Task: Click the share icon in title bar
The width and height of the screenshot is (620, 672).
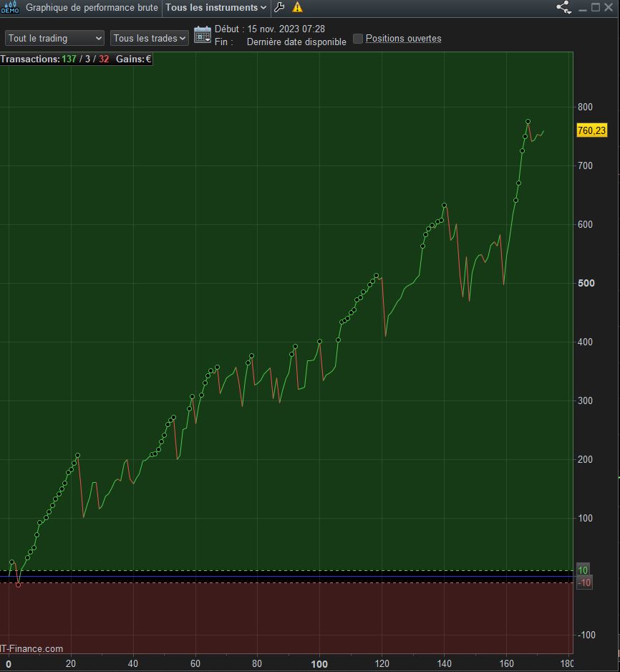Action: point(563,7)
